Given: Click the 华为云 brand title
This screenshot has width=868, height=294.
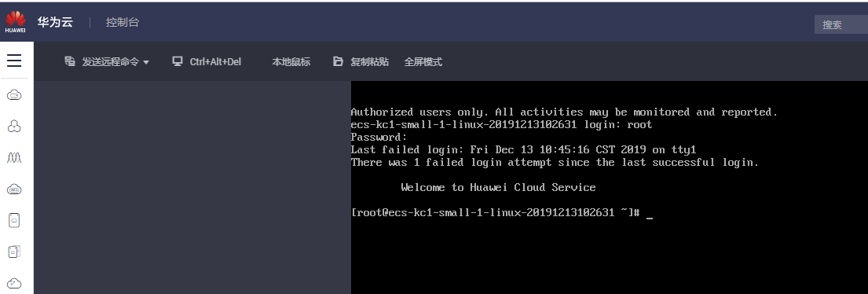Looking at the screenshot, I should 55,23.
